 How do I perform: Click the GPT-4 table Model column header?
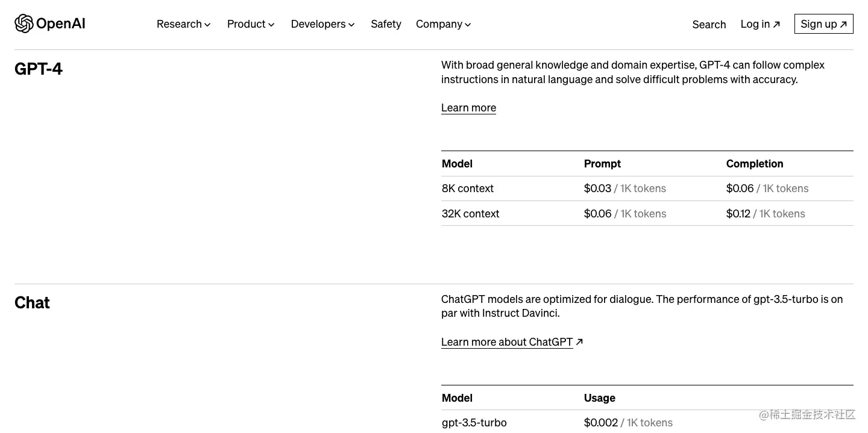(457, 164)
